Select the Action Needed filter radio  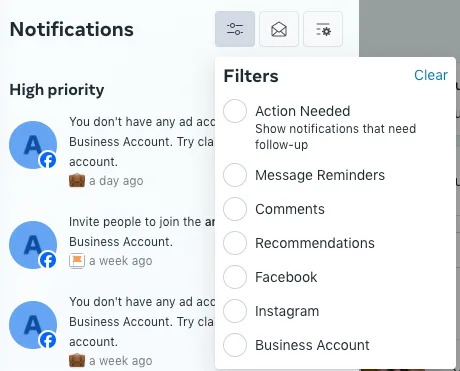(x=235, y=111)
